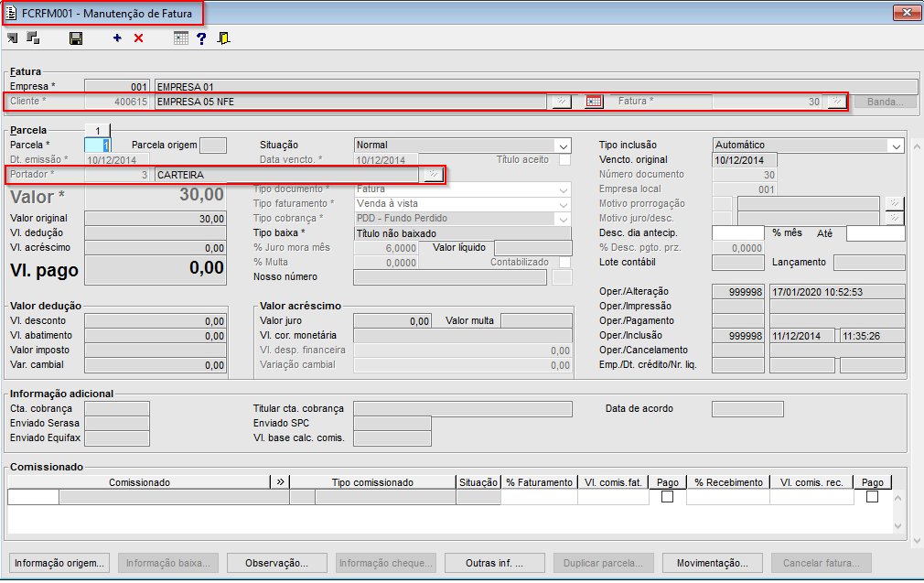
Task: Select parcela tab number 1
Action: click(x=97, y=131)
